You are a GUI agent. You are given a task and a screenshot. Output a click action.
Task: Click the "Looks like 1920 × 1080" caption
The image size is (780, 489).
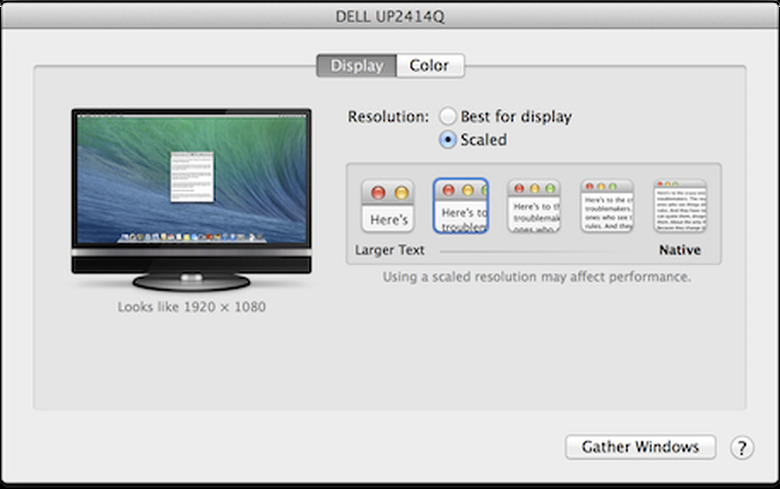[x=192, y=307]
